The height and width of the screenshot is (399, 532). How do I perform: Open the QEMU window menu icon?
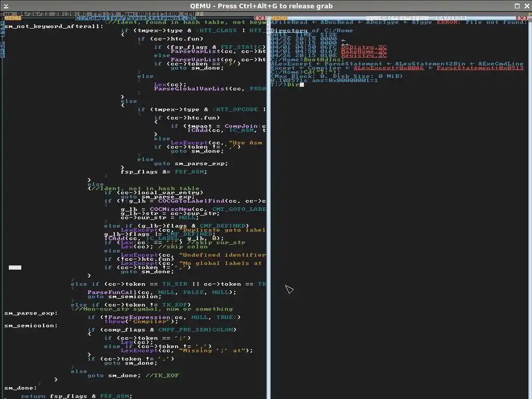point(5,6)
